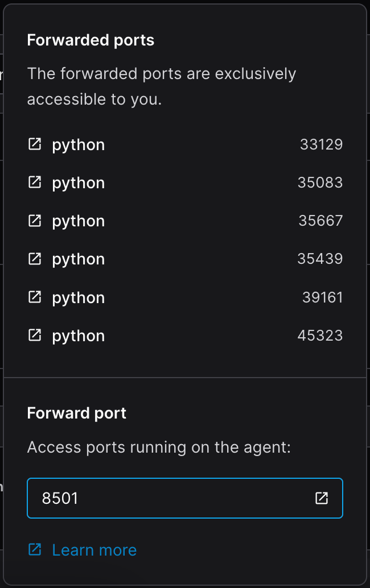
Task: Click the external-link icon for port 35083
Action: [x=35, y=183]
